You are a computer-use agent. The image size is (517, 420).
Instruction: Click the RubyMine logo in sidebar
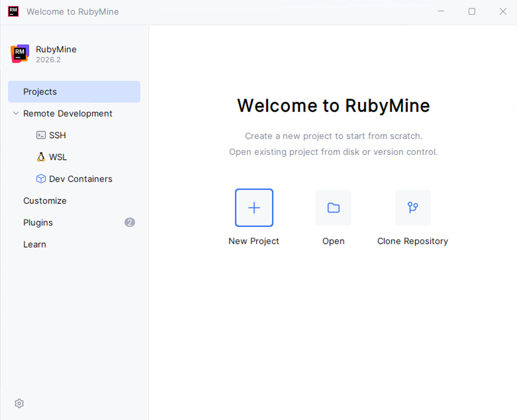pyautogui.click(x=20, y=54)
